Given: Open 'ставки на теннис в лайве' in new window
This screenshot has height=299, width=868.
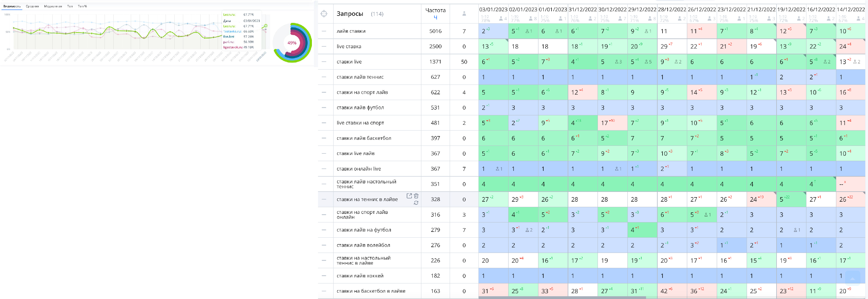Looking at the screenshot, I should click(x=409, y=196).
